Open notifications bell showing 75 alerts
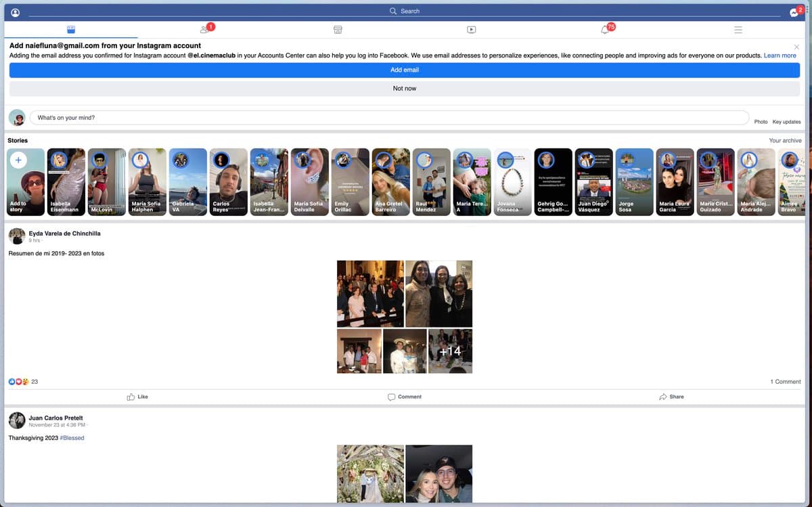Viewport: 812px width, 507px height. point(604,30)
